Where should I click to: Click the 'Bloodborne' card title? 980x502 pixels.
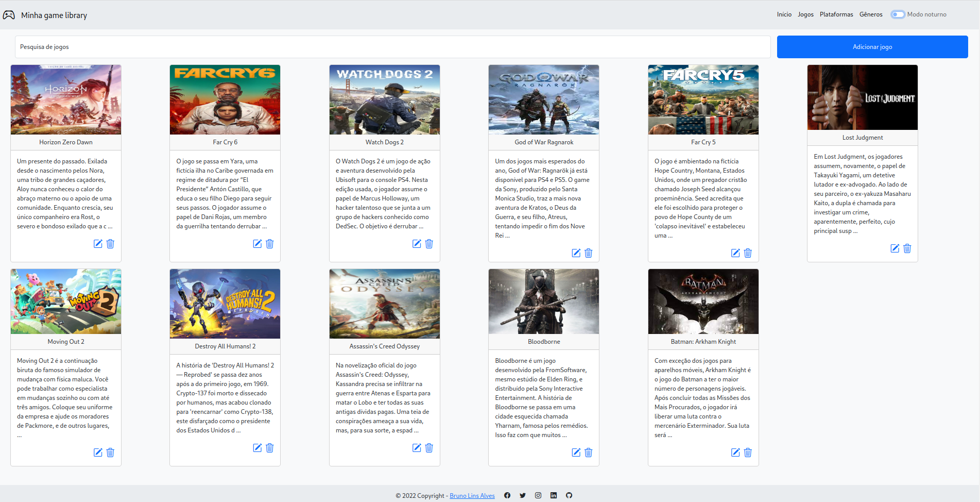point(544,342)
